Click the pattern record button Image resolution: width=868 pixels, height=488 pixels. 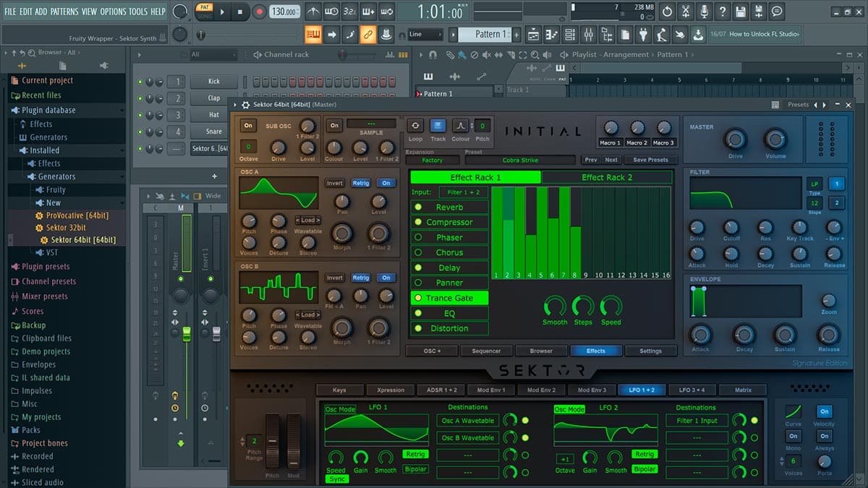tap(260, 12)
